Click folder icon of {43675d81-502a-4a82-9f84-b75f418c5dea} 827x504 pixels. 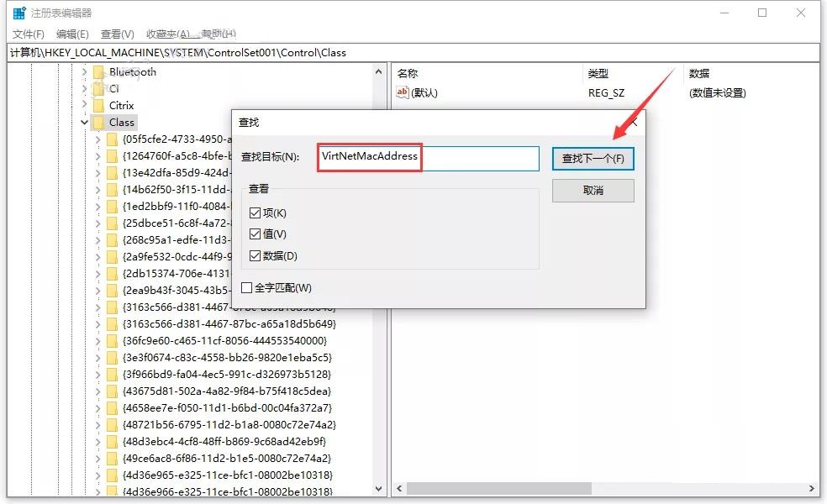pyautogui.click(x=112, y=391)
